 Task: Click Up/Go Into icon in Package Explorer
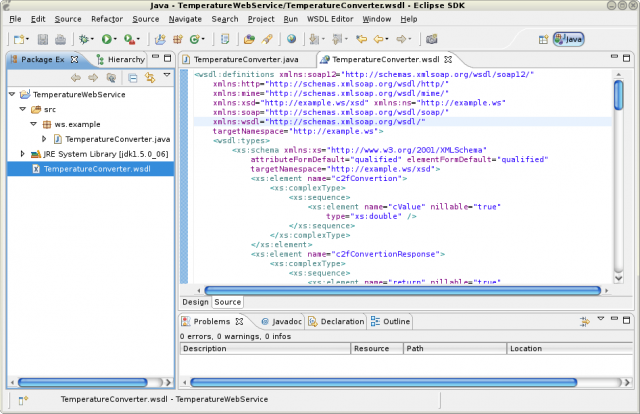click(x=111, y=78)
